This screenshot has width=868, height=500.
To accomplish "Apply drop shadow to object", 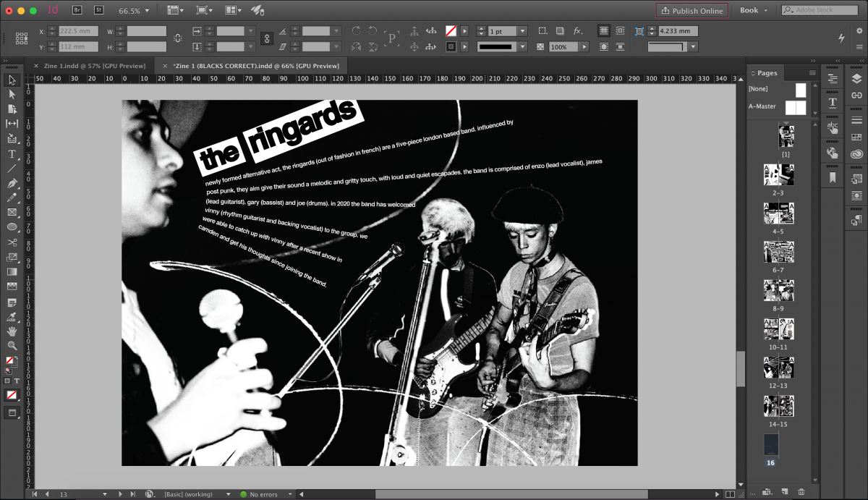I will tap(560, 31).
